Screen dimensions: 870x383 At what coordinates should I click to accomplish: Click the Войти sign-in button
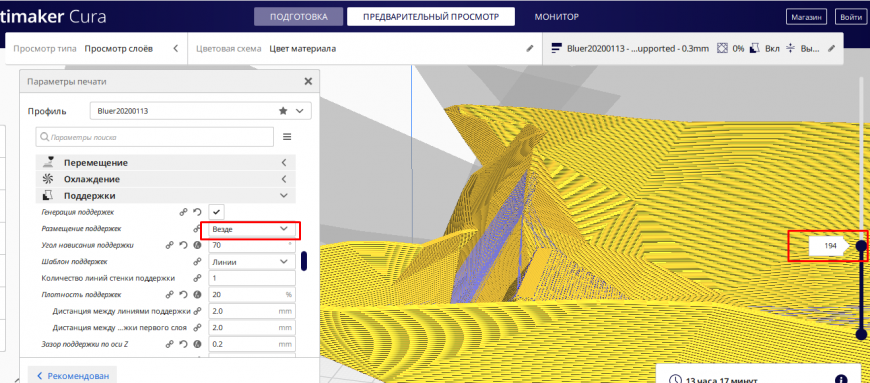click(x=851, y=17)
